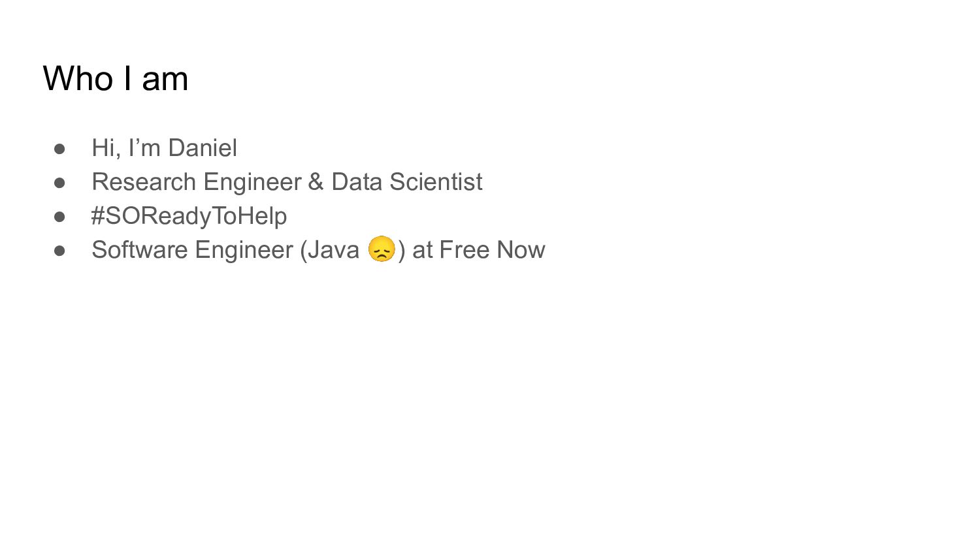Click the ampersand in second bullet

(x=316, y=181)
